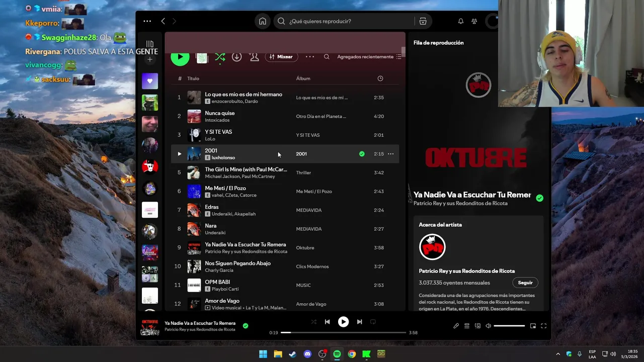Go to Spotify Home
Screen dimensions: 644x362
coord(263,21)
